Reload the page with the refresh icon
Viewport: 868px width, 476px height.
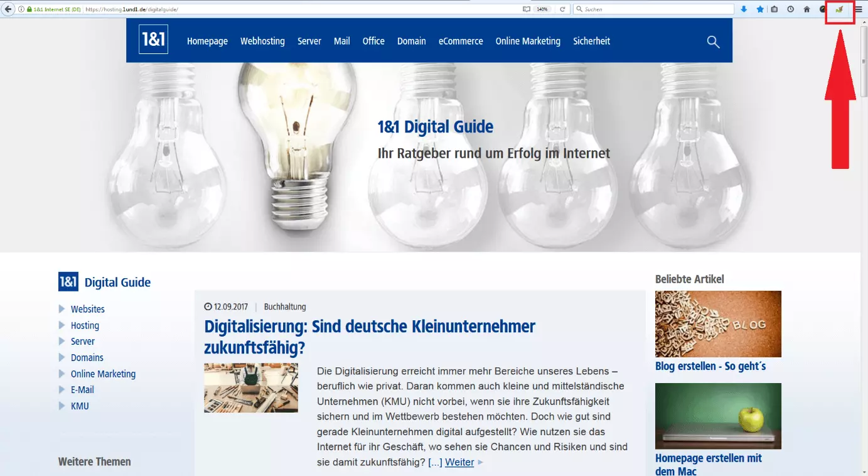[563, 9]
